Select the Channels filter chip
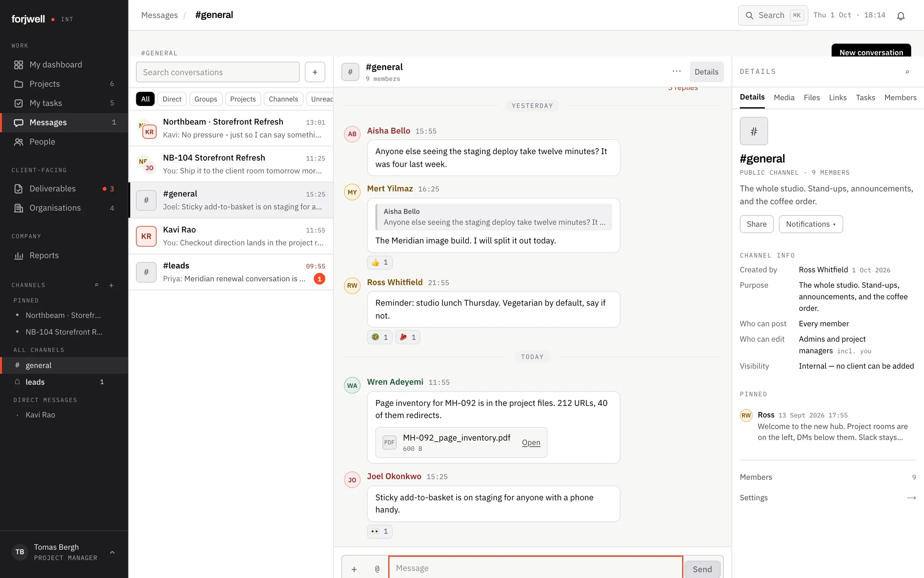Viewport: 924px width, 578px height. pos(283,99)
